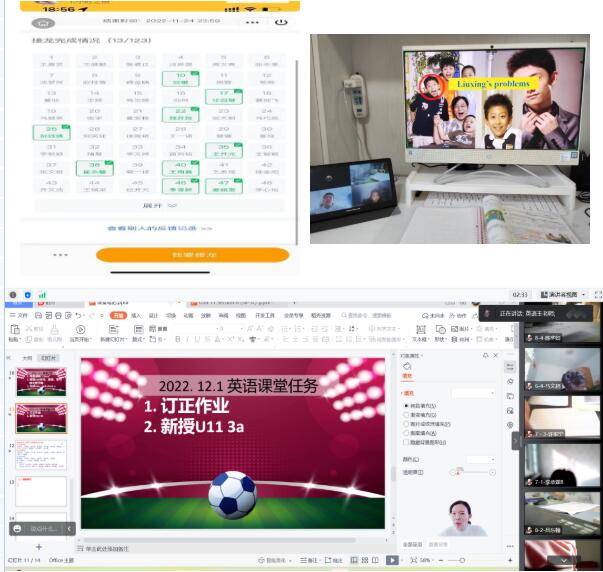Click the Bold formatting icon

177,339
